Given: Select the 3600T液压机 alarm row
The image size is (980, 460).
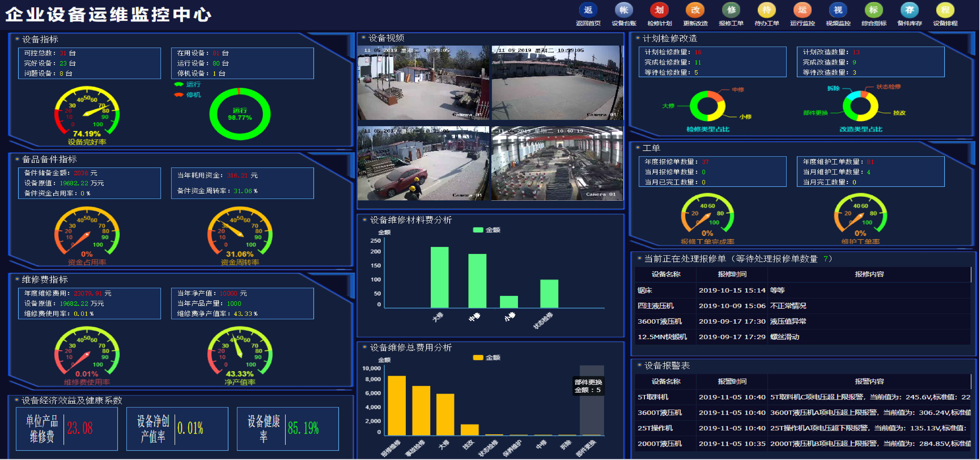Looking at the screenshot, I should pos(803,413).
